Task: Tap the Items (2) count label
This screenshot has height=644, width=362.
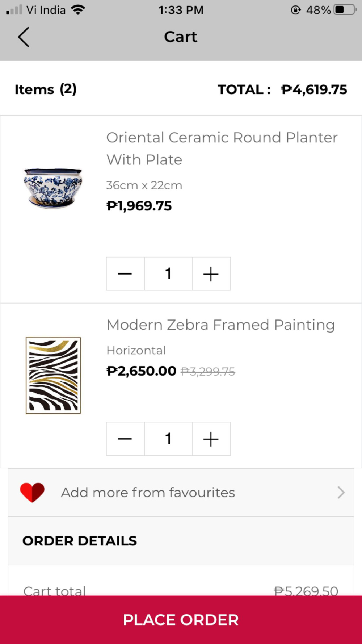Action: (46, 89)
